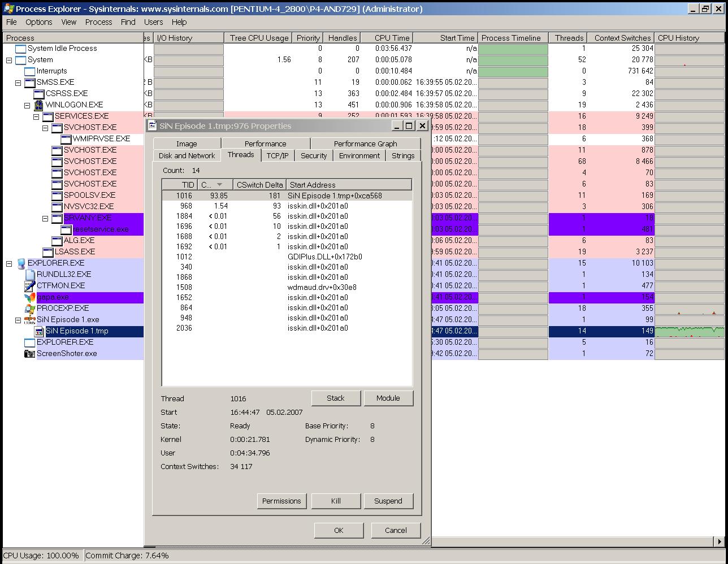
Task: Open the File menu
Action: coord(11,22)
